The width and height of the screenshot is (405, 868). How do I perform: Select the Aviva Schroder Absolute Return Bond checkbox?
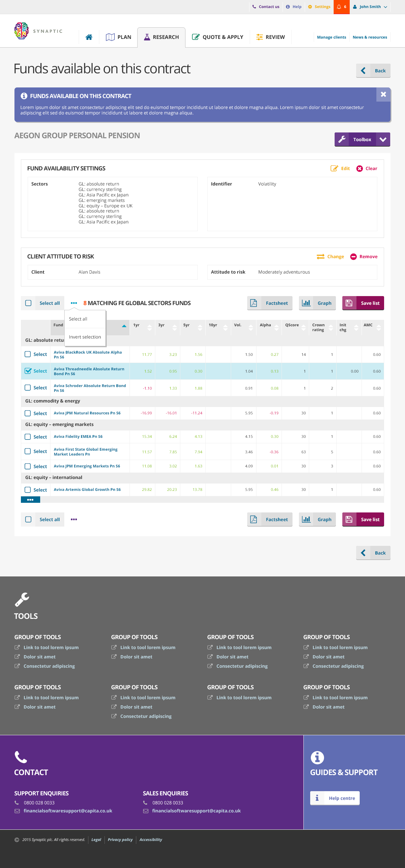click(x=28, y=388)
